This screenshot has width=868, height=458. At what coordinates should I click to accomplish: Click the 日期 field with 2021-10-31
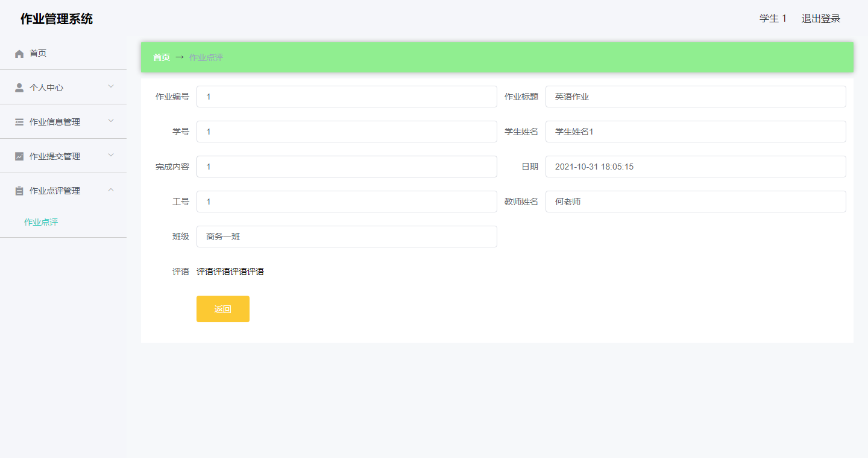pyautogui.click(x=696, y=167)
